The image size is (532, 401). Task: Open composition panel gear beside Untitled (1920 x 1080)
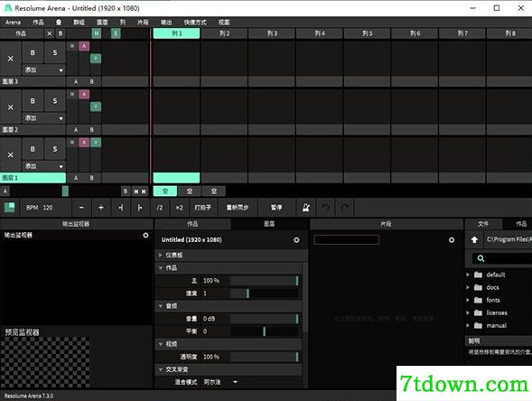pos(296,240)
